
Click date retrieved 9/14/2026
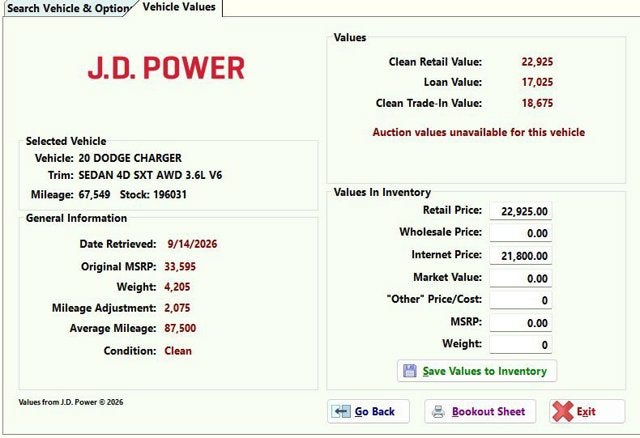(x=192, y=244)
